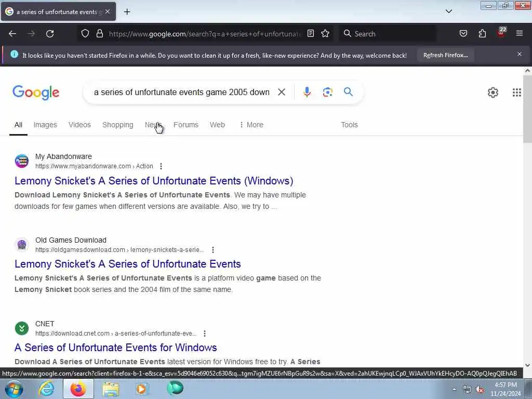
Task: Open Windows Explorer folder in taskbar
Action: (x=111, y=389)
